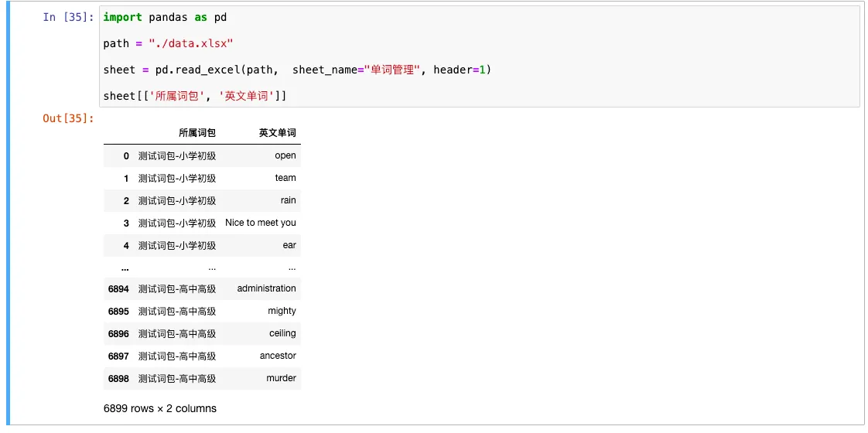
Task: Select the 'ceiling' cell in row 6896
Action: (282, 333)
